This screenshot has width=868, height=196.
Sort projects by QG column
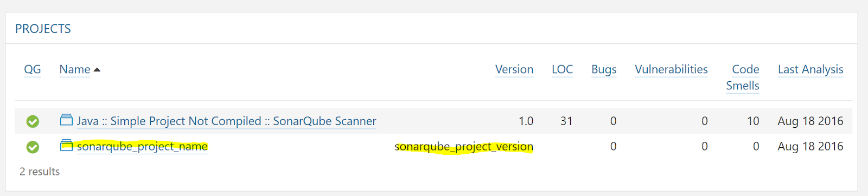coord(33,69)
